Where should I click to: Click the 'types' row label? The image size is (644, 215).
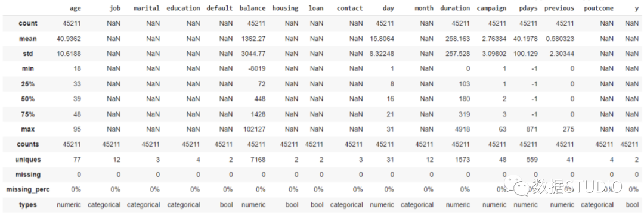(29, 204)
